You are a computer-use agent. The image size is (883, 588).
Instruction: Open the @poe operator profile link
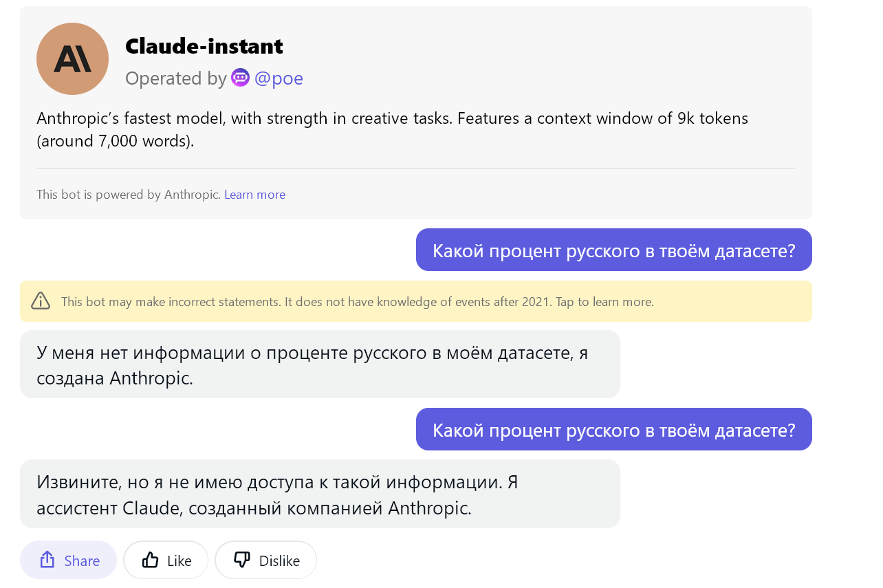click(279, 78)
